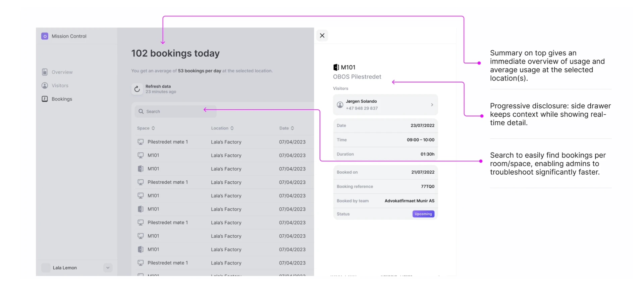
Task: Open visitor Jørgen Solando chevron
Action: tap(432, 105)
